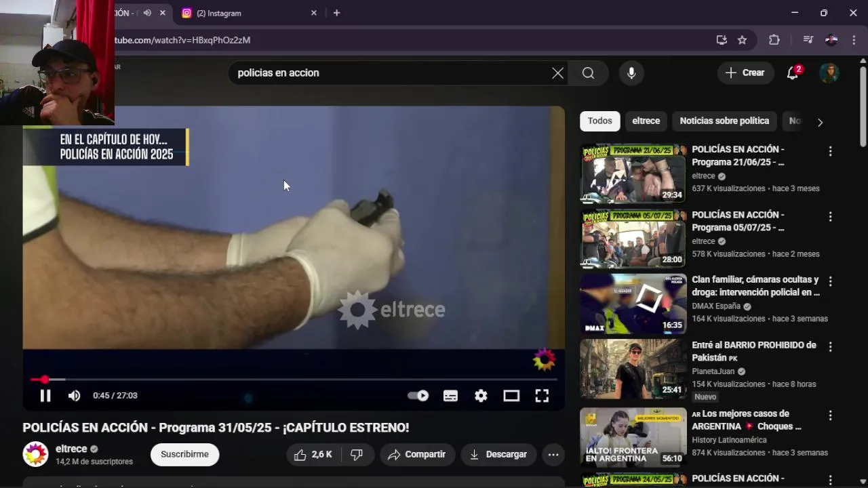The height and width of the screenshot is (488, 868).
Task: Like the video (2,6 K)
Action: pyautogui.click(x=314, y=455)
